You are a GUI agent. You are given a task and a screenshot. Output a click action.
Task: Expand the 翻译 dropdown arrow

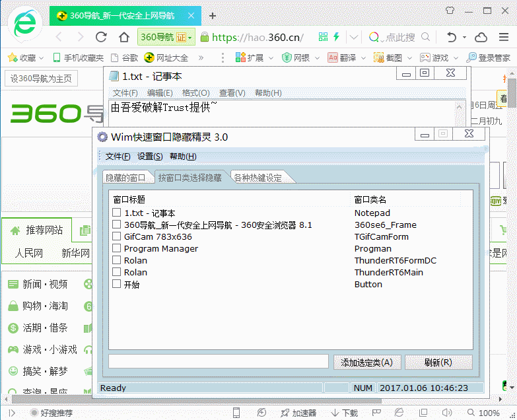coord(363,58)
